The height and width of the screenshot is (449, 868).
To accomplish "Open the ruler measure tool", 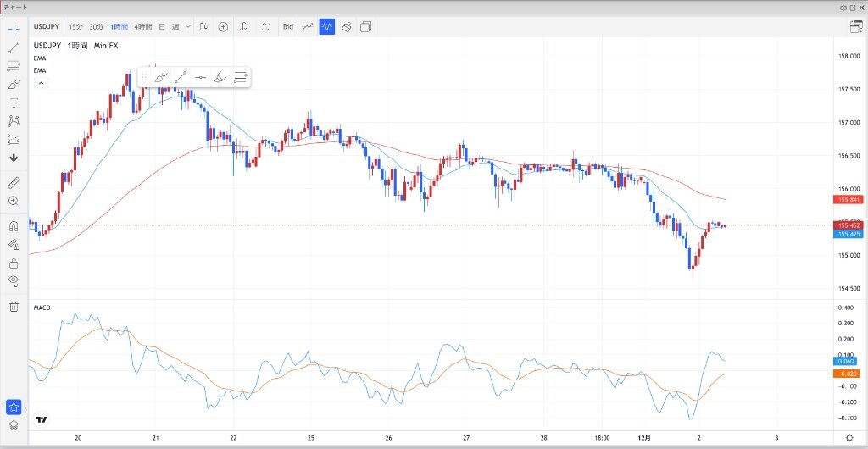I will pos(14,182).
